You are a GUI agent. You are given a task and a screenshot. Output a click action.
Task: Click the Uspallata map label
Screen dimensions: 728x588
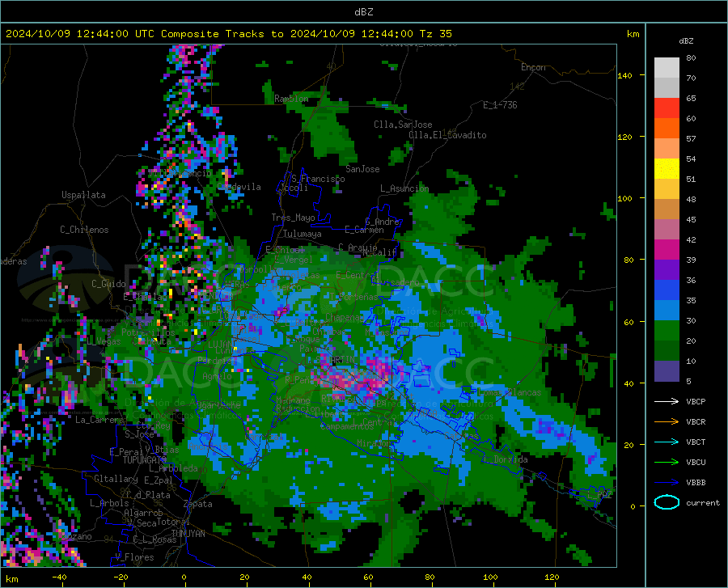[83, 195]
